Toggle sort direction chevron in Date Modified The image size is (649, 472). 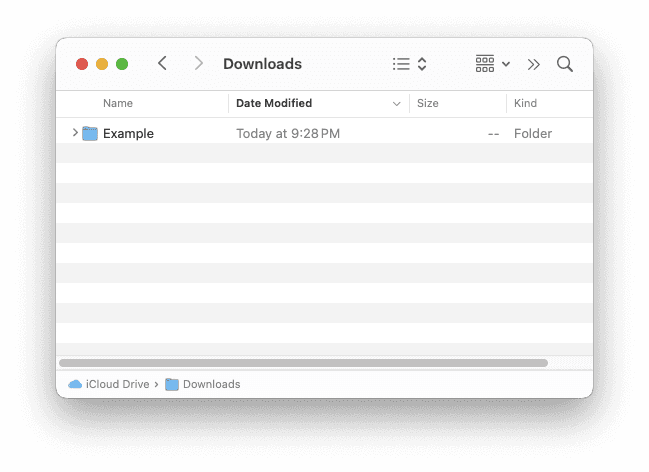398,103
